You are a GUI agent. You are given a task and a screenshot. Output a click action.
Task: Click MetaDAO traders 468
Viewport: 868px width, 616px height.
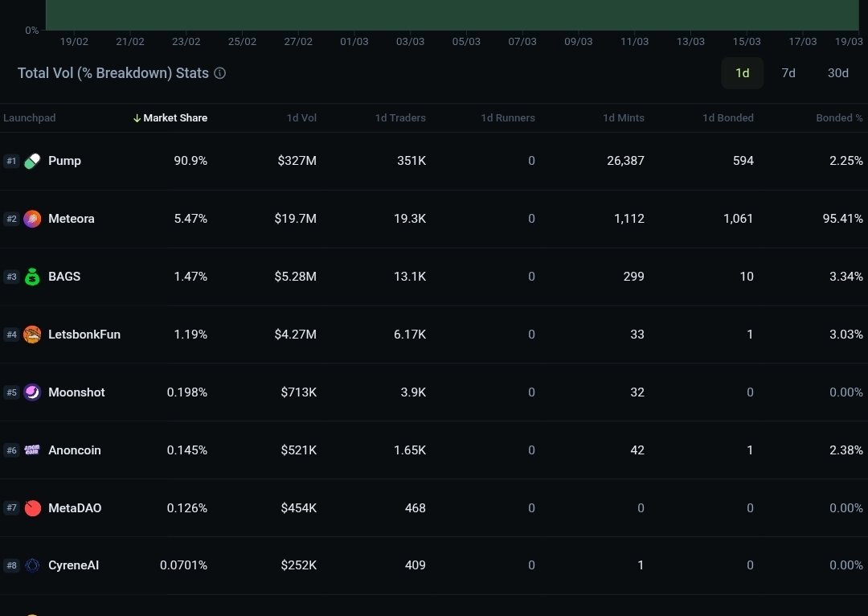coord(416,508)
